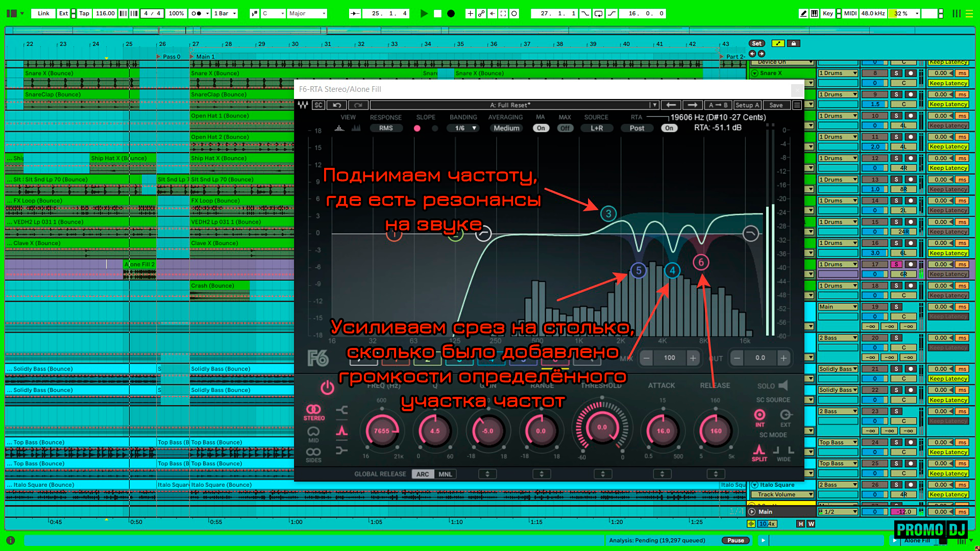Load the next preset with right arrow
The width and height of the screenshot is (980, 551).
(x=692, y=105)
